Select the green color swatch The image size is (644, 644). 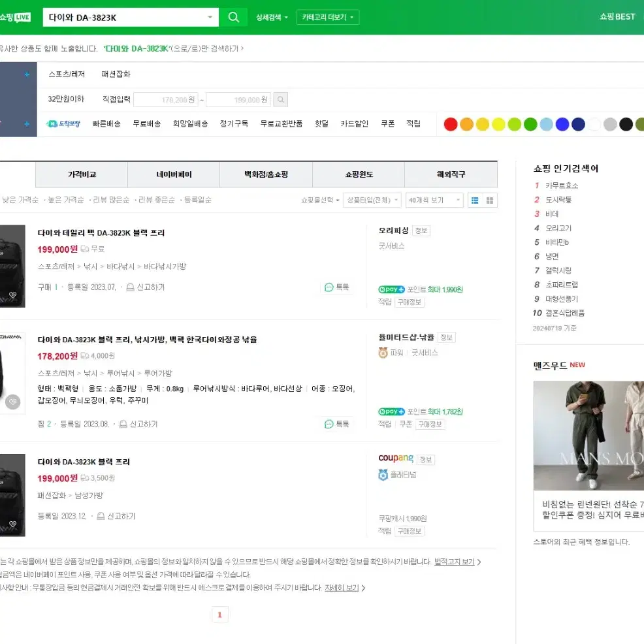pos(530,124)
